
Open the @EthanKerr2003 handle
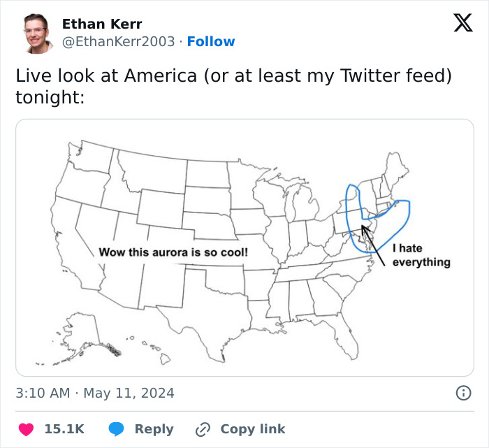coord(118,41)
